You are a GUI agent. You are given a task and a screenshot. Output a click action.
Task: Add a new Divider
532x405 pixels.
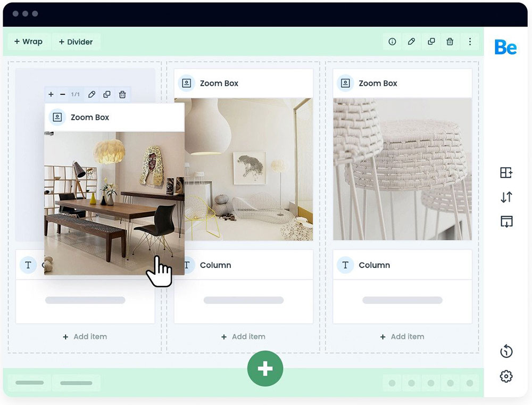pos(76,42)
